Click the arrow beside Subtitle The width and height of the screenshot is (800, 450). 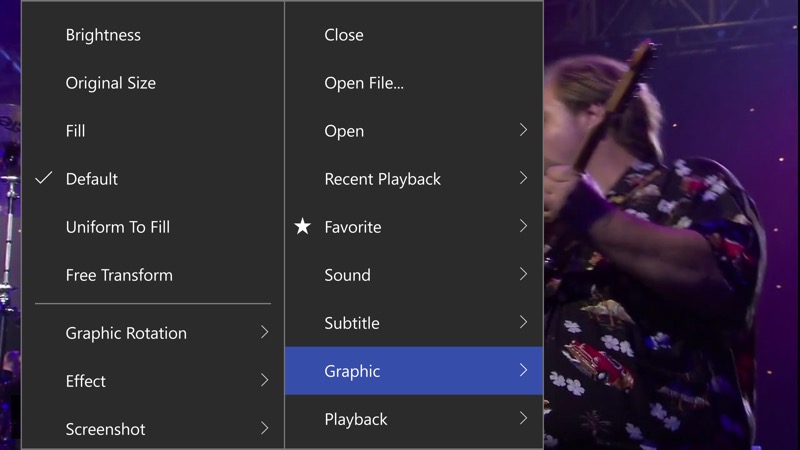tap(523, 322)
